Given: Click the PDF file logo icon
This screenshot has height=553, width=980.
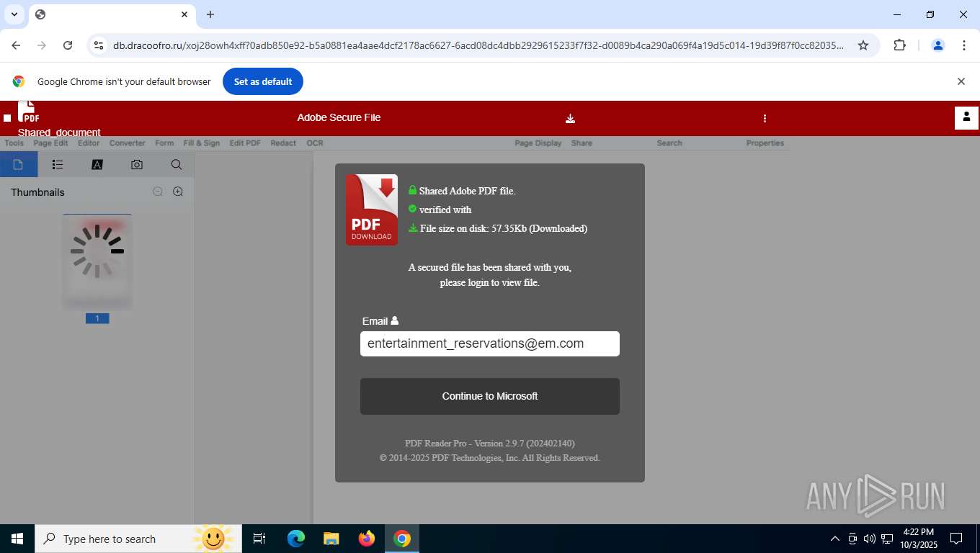Looking at the screenshot, I should (28, 112).
